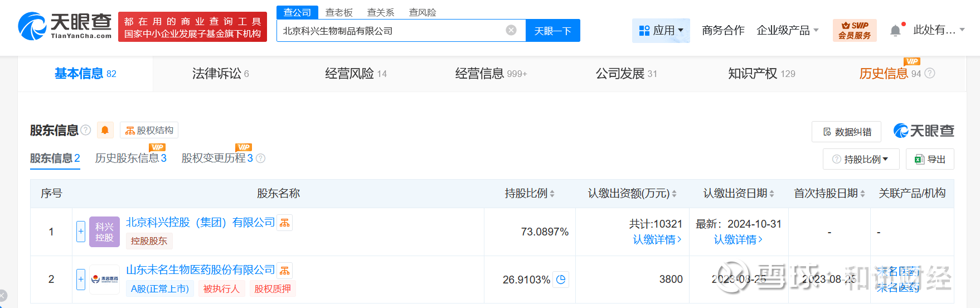Image resolution: width=980 pixels, height=308 pixels.
Task: Select the 历史股东信息 3 sub-tab
Action: tap(131, 158)
